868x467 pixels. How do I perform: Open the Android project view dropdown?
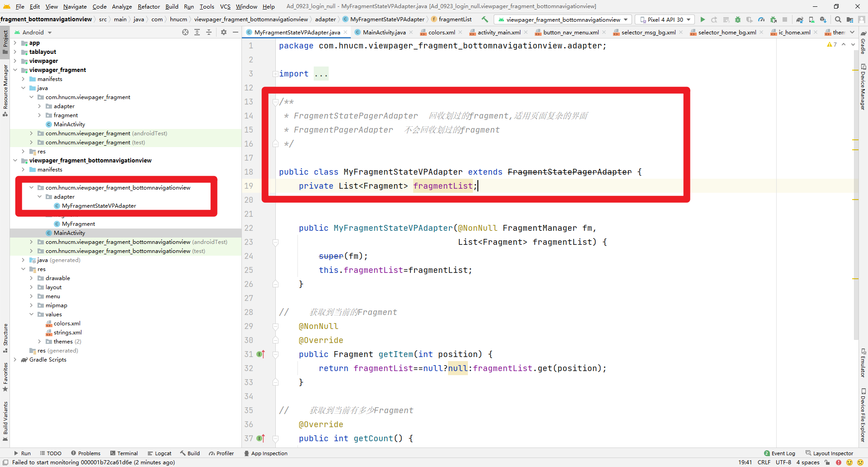pos(33,32)
